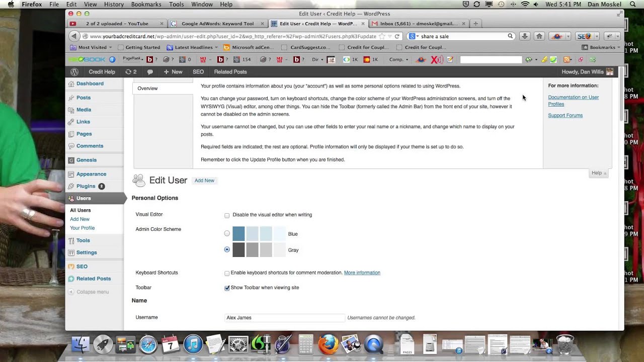The height and width of the screenshot is (362, 644).
Task: Open the browser home icon
Action: pyautogui.click(x=539, y=36)
